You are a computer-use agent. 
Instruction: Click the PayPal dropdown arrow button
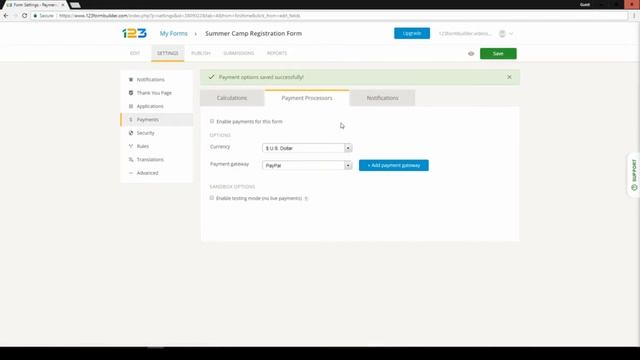click(348, 165)
